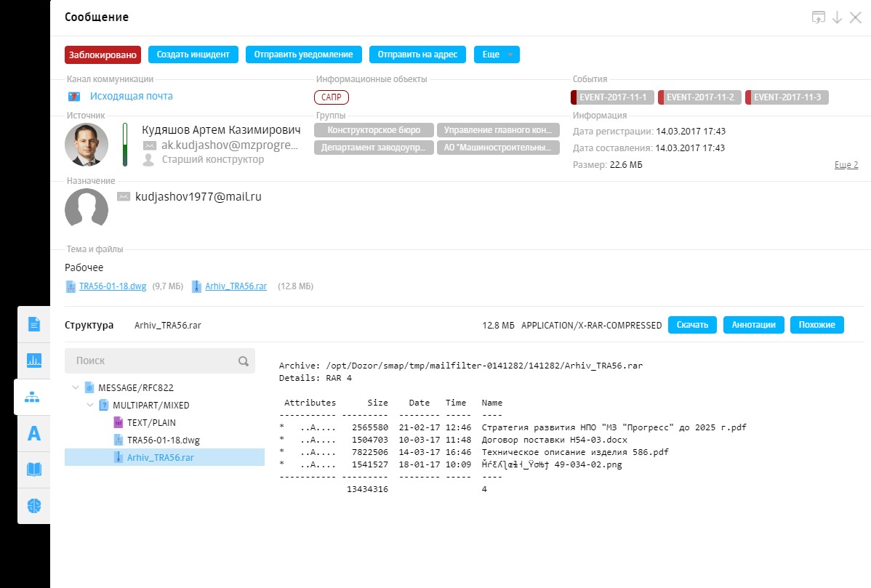Click the MULTIPART/MIXED node icon
871x588 pixels.
(x=104, y=406)
